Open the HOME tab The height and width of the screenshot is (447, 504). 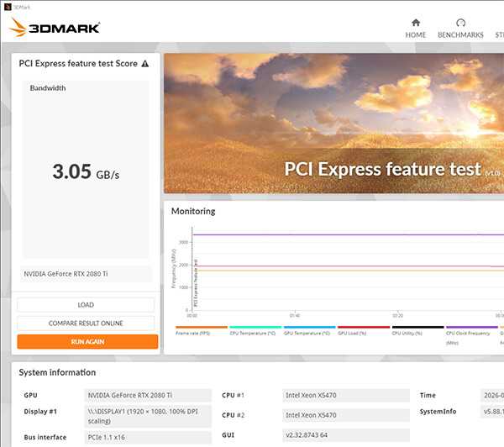[x=416, y=34]
